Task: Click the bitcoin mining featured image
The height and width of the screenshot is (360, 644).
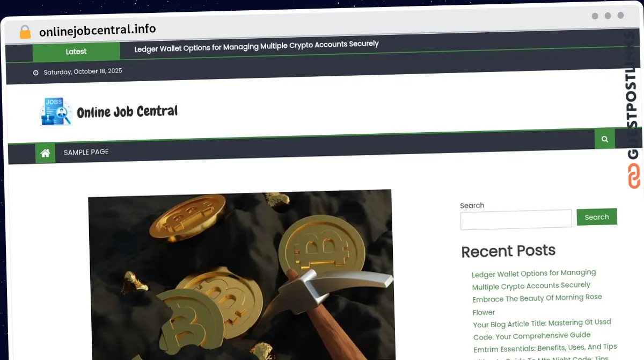Action: click(x=241, y=275)
